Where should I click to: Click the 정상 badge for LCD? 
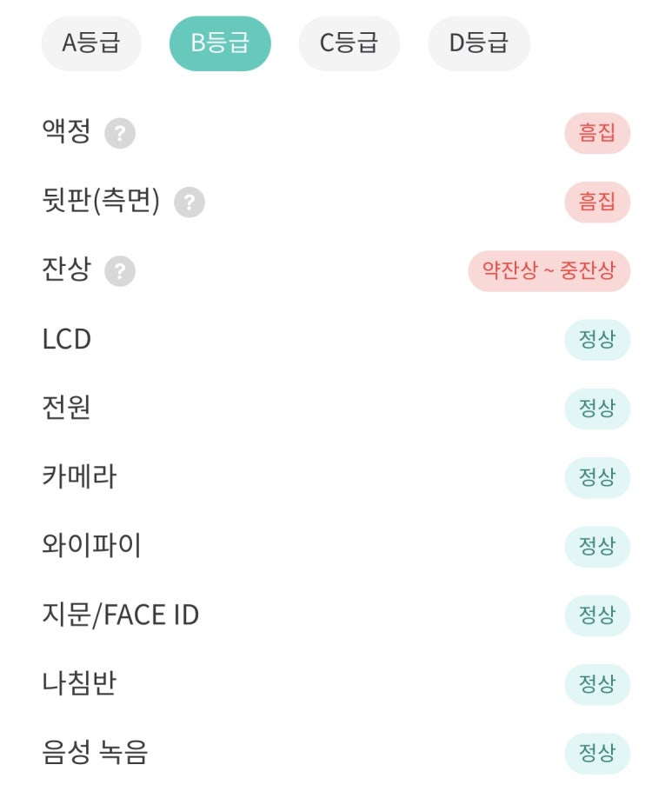597,340
